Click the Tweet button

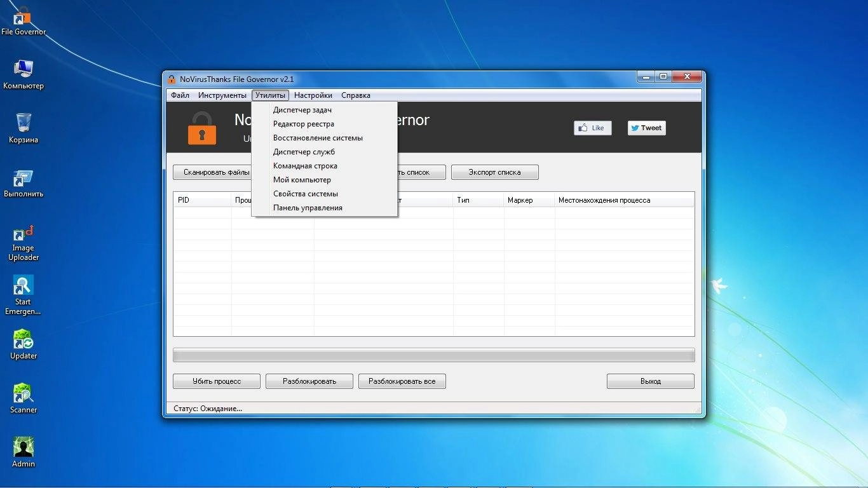pyautogui.click(x=647, y=128)
